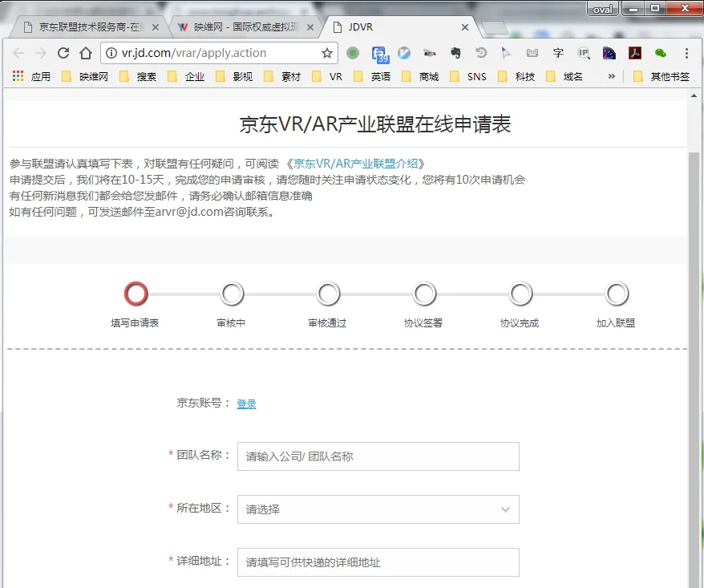Image resolution: width=704 pixels, height=588 pixels.
Task: Focus the 详细地址 input field
Action: [378, 562]
